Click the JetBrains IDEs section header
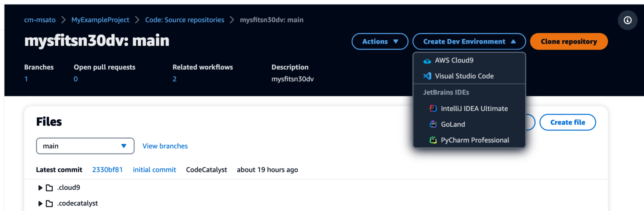 click(446, 92)
